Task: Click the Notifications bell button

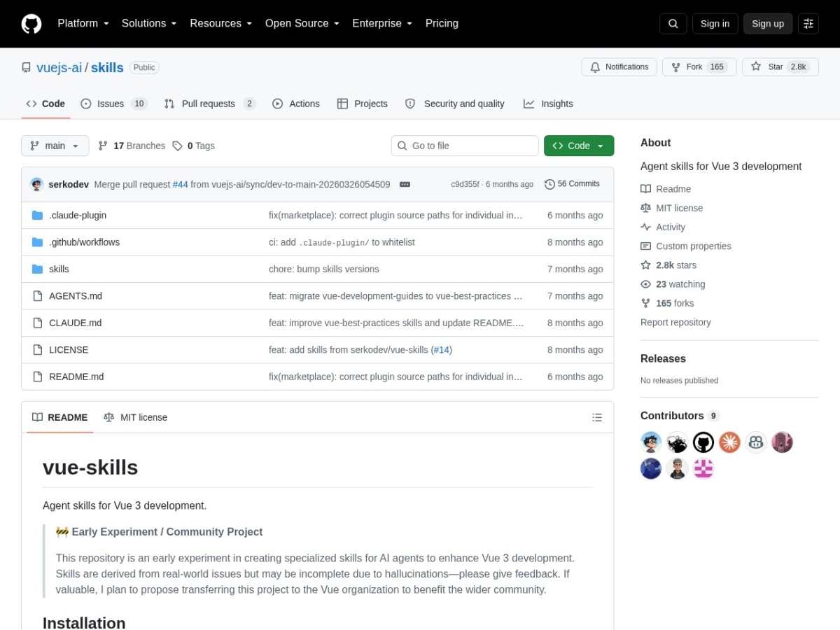Action: click(619, 67)
